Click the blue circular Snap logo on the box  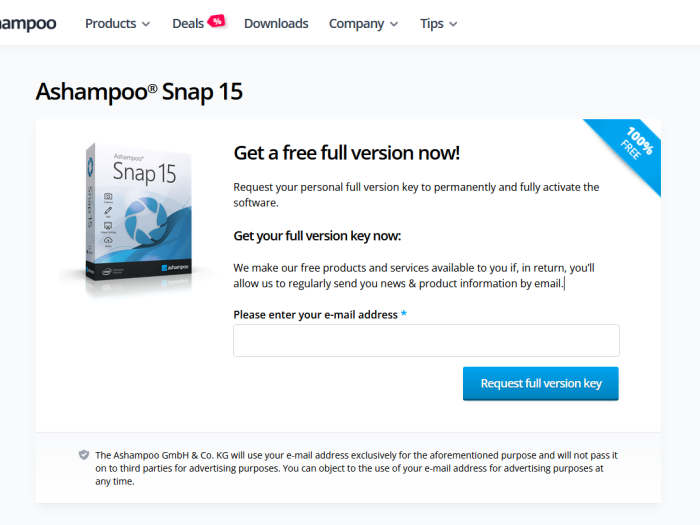tap(146, 221)
